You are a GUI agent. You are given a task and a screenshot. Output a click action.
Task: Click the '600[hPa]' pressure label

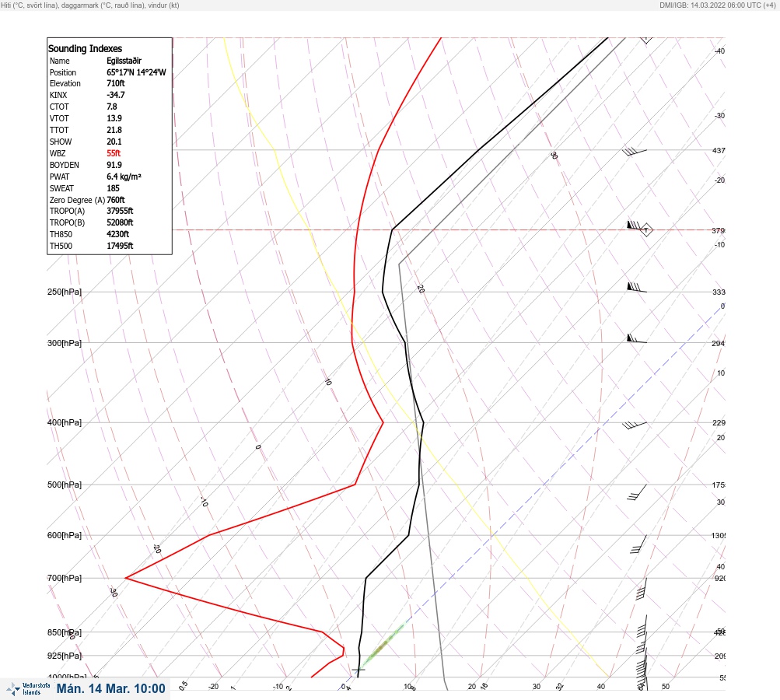65,535
